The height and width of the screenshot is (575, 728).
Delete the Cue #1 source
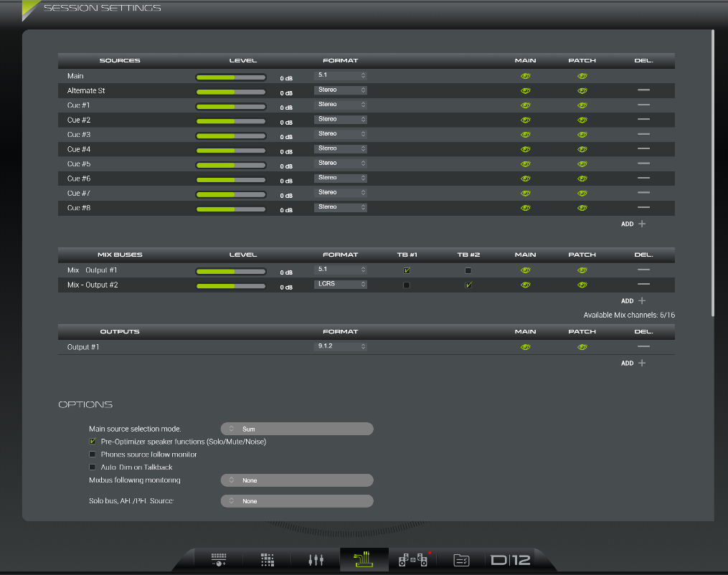click(x=643, y=105)
